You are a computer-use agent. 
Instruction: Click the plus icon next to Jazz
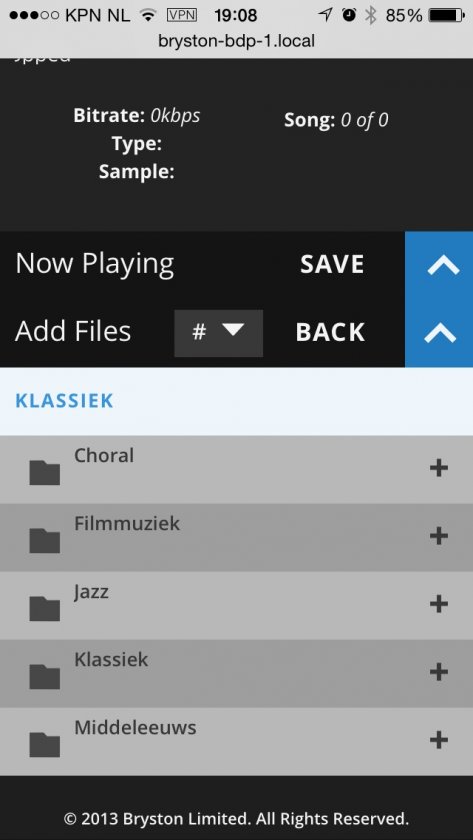pyautogui.click(x=439, y=604)
